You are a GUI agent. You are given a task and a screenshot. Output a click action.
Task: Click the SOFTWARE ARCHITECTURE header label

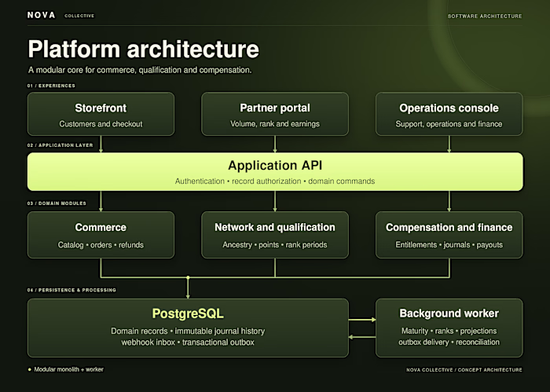pyautogui.click(x=485, y=16)
